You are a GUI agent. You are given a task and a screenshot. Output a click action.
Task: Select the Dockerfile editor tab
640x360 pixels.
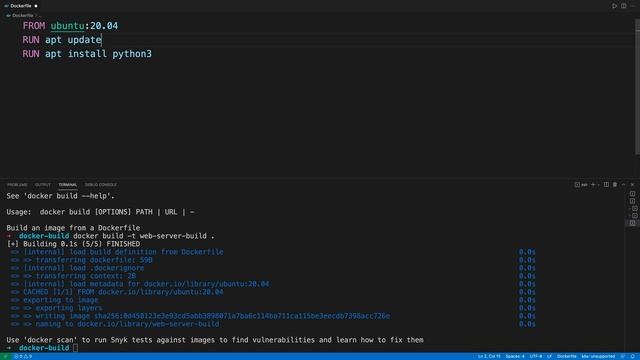[20, 6]
